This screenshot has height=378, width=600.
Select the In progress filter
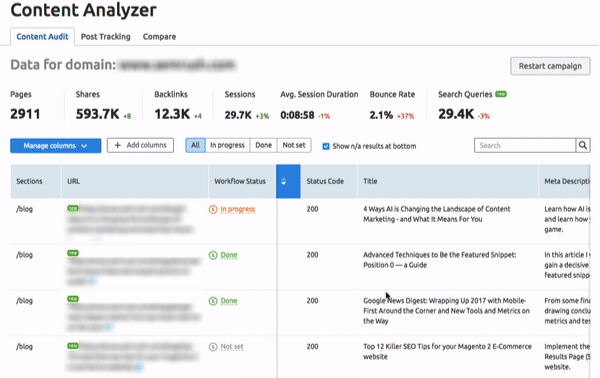coord(227,145)
